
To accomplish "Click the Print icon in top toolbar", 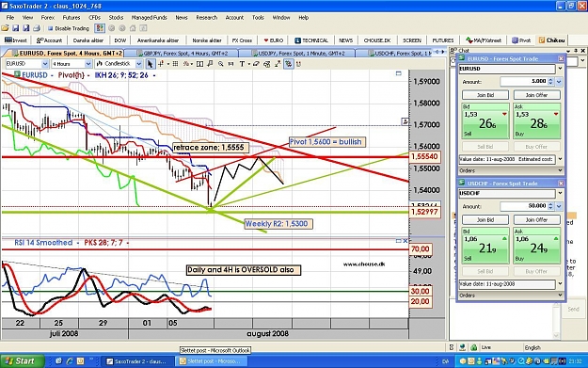I will (37, 28).
